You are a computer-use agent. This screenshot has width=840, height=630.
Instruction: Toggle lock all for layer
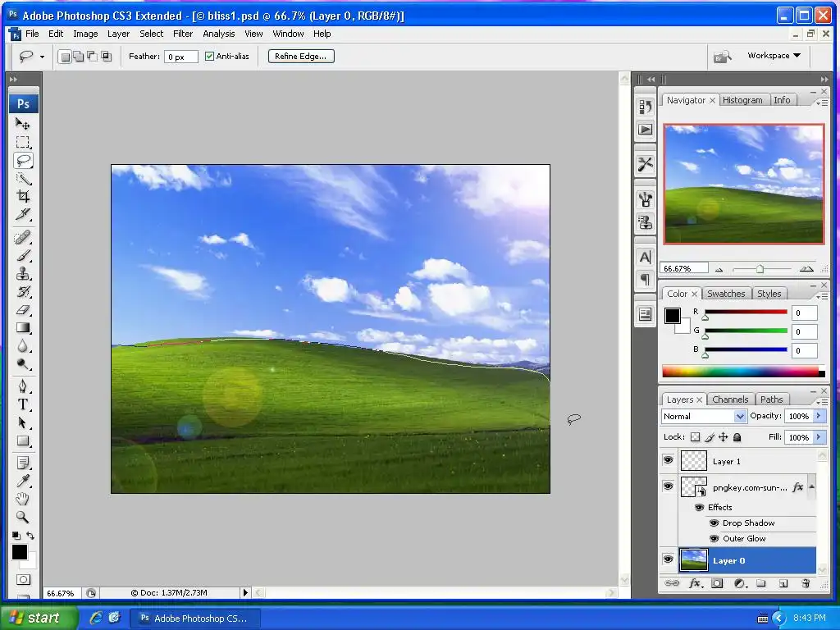737,437
